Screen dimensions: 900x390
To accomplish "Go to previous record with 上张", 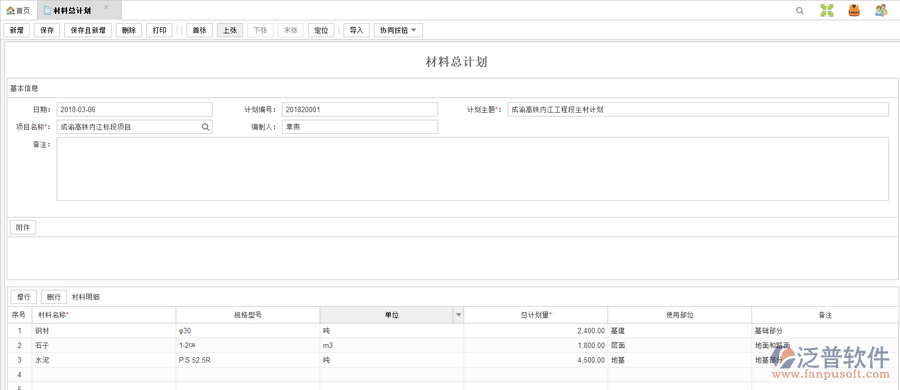I will pos(230,30).
